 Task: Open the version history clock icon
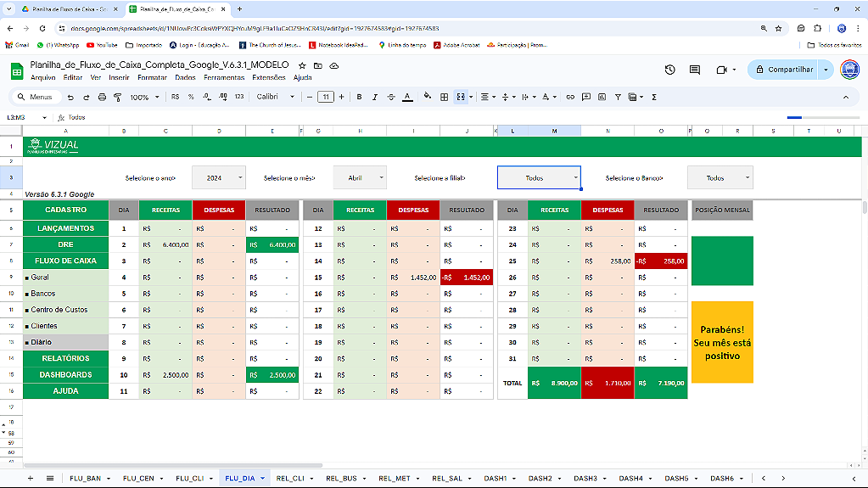[x=669, y=70]
